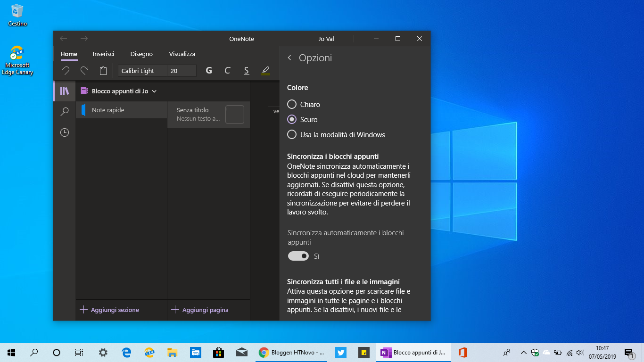Open the Cestino desktop icon

tap(17, 15)
